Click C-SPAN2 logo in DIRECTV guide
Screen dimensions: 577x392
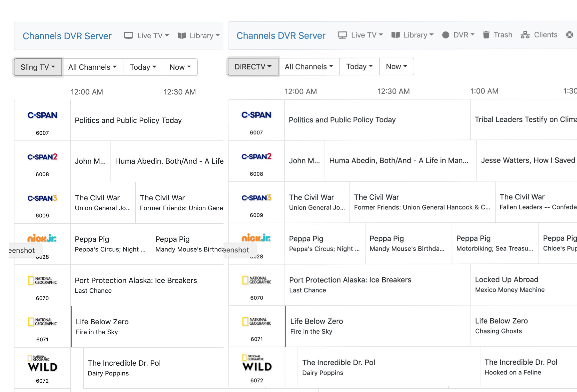pos(256,156)
